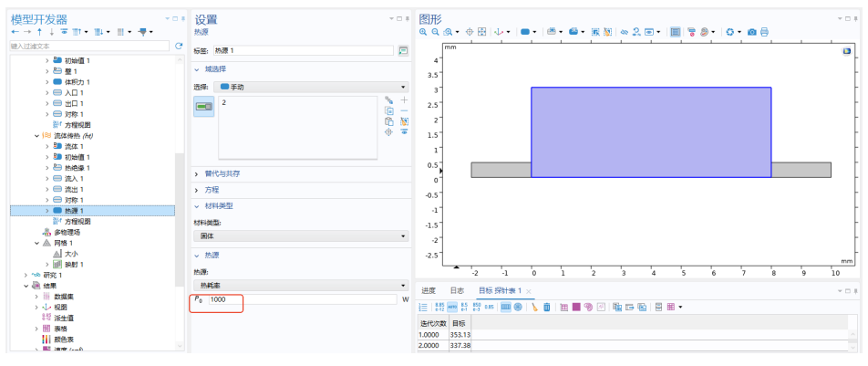Click the purple surface plot icon
This screenshot has width=868, height=366.
(x=576, y=307)
